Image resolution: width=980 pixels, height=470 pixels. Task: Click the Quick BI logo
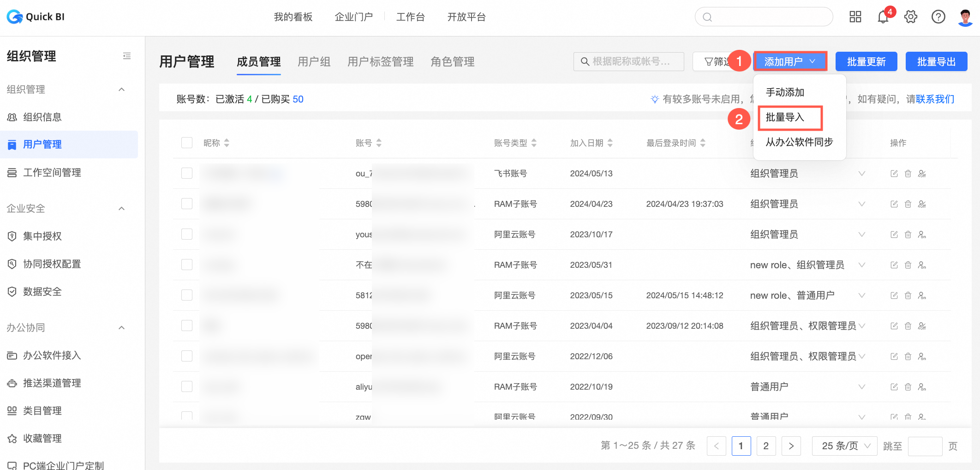point(36,17)
